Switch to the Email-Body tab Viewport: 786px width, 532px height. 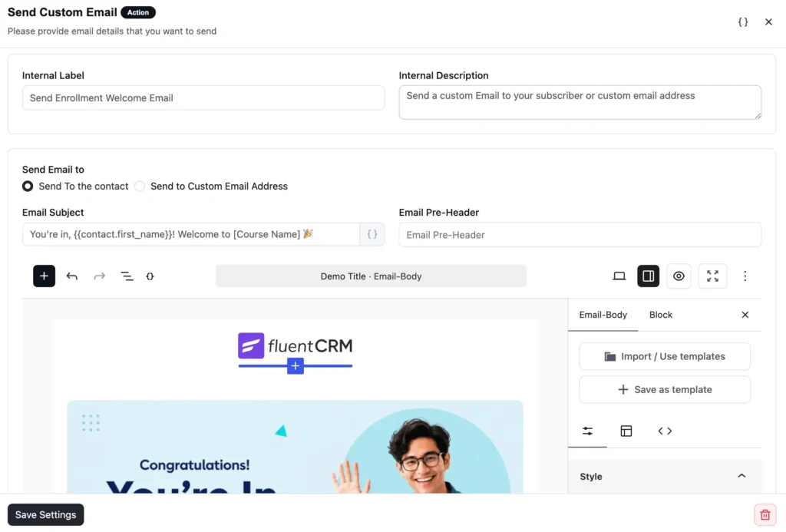[603, 315]
